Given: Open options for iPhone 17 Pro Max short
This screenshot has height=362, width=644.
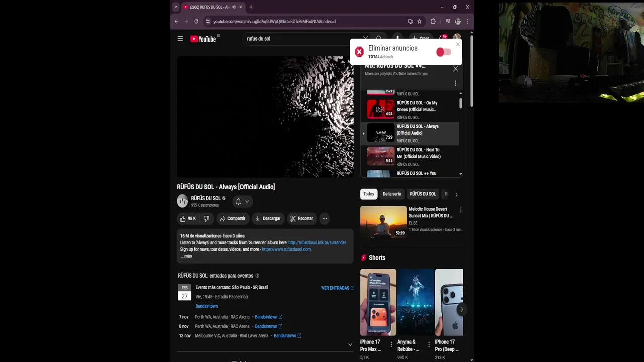Looking at the screenshot, I should click(391, 345).
